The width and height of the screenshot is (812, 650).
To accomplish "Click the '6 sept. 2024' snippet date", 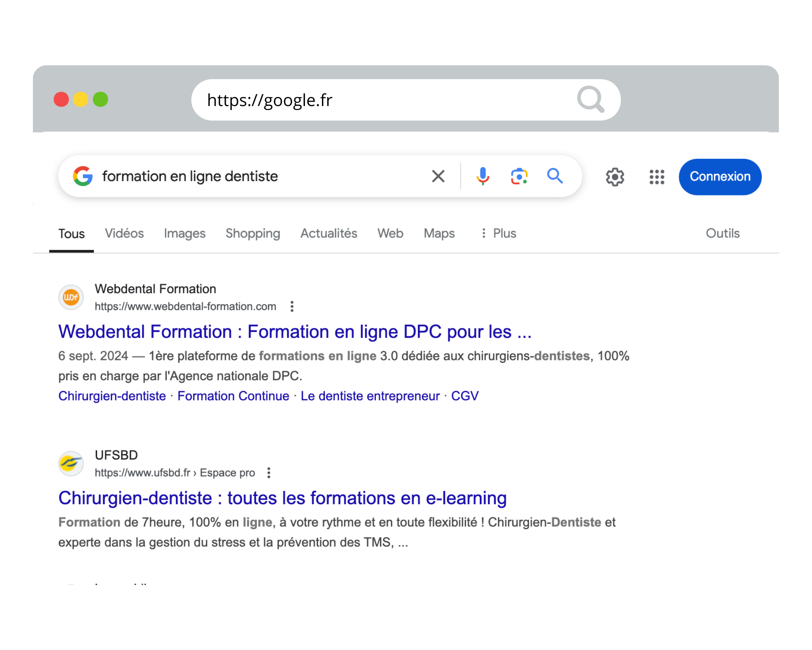I will coord(93,356).
